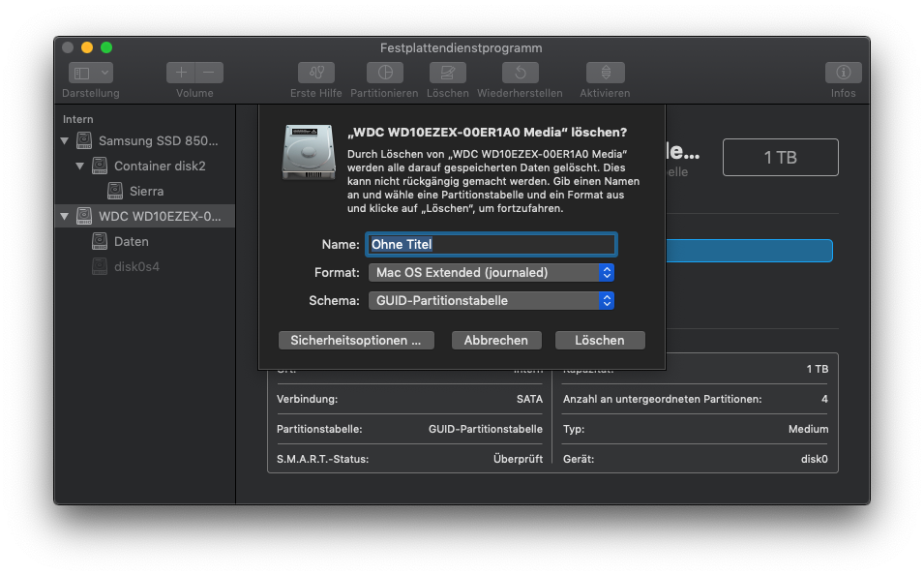Click the S.M.A.R.T.-Status Überprüft value
Screen dimensions: 924x576
pos(518,459)
